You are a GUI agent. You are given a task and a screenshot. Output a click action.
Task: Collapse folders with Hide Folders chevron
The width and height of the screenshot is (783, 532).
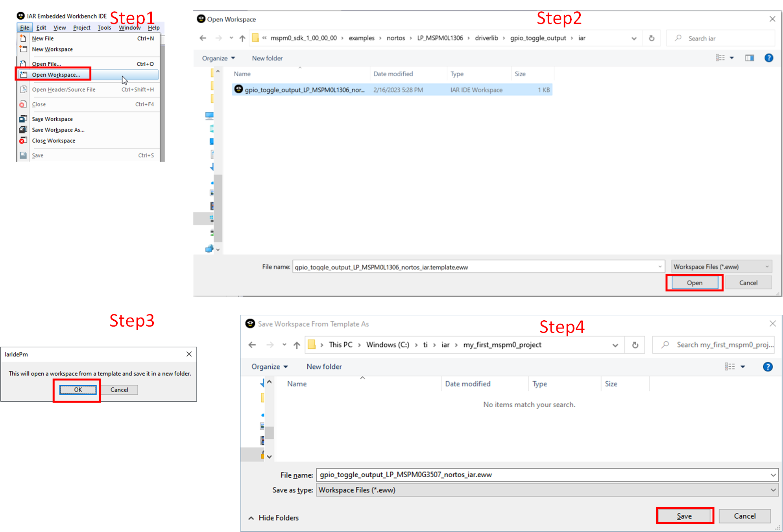(251, 518)
